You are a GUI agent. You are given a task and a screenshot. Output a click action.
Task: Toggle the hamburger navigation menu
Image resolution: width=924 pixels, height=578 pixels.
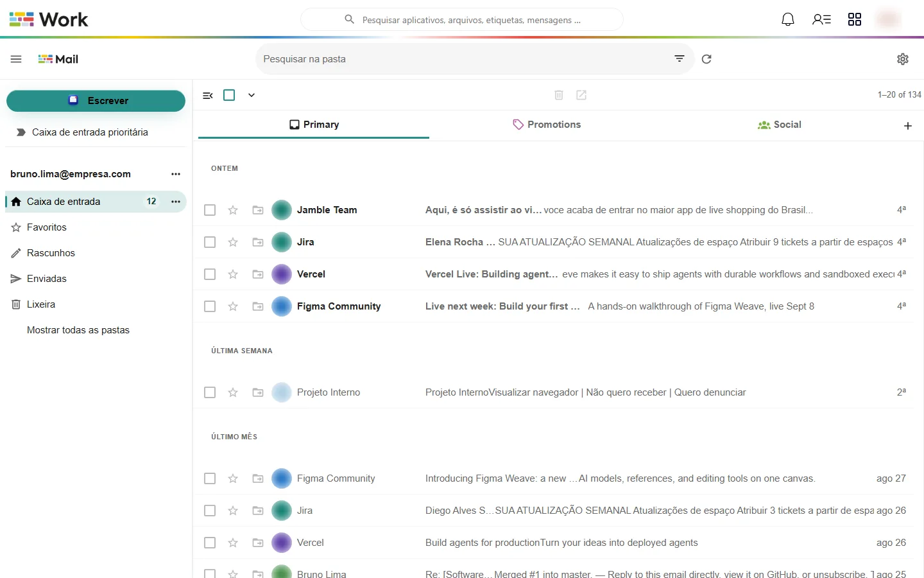point(16,59)
